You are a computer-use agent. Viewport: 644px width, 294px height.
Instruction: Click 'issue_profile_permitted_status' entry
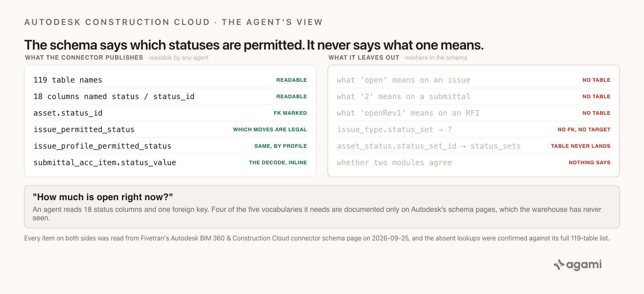(102, 146)
